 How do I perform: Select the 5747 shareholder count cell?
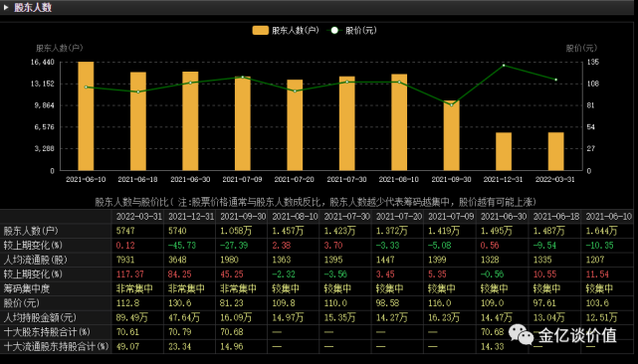click(125, 231)
